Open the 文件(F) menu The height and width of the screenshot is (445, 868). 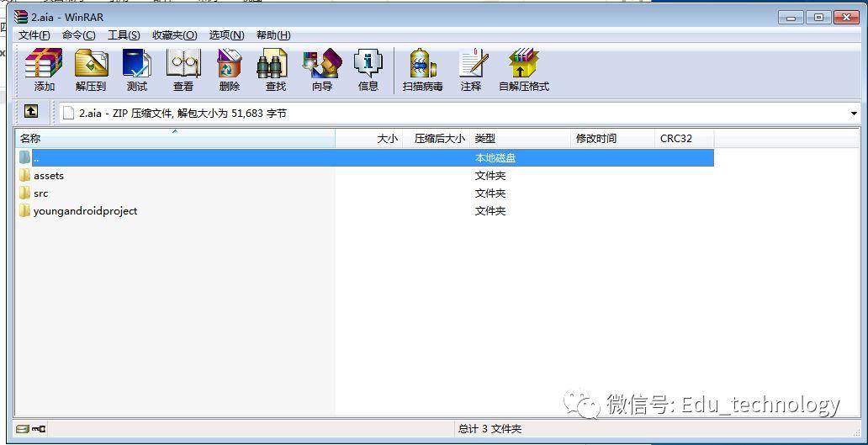pyautogui.click(x=34, y=35)
